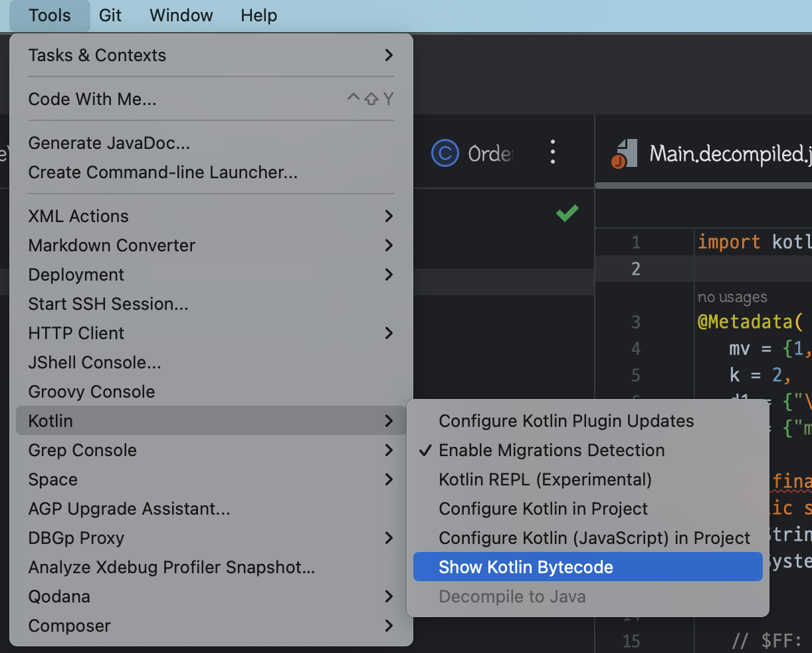The height and width of the screenshot is (653, 812).
Task: Choose Configure Kotlin (JavaScript) in Project
Action: (x=588, y=538)
